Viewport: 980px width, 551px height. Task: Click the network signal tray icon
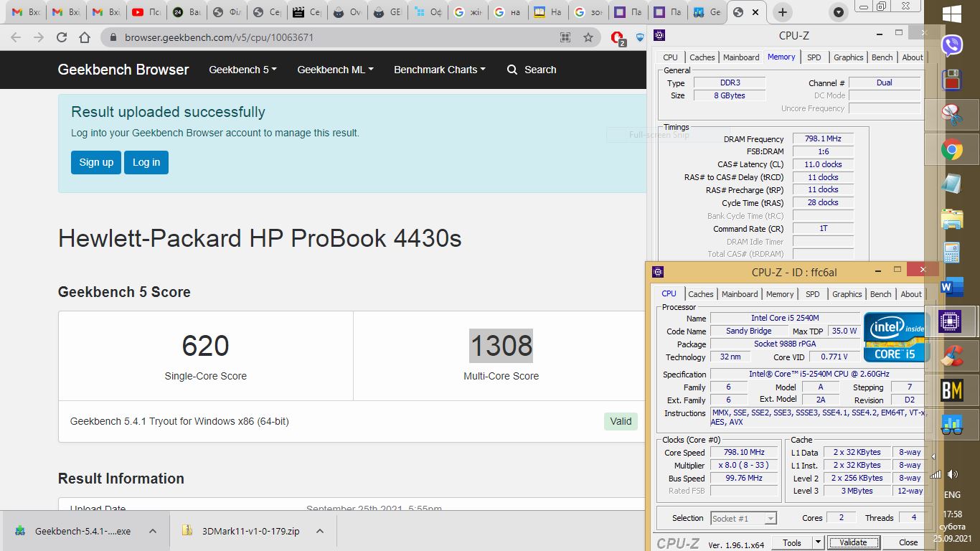(x=936, y=474)
